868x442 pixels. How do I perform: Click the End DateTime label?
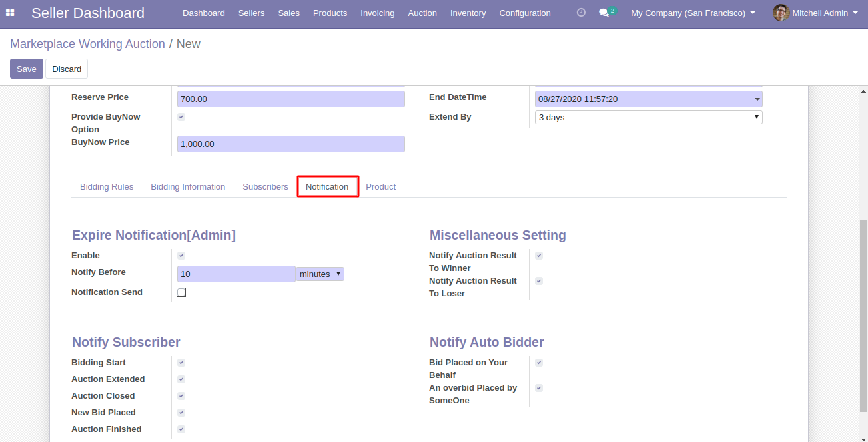point(458,97)
